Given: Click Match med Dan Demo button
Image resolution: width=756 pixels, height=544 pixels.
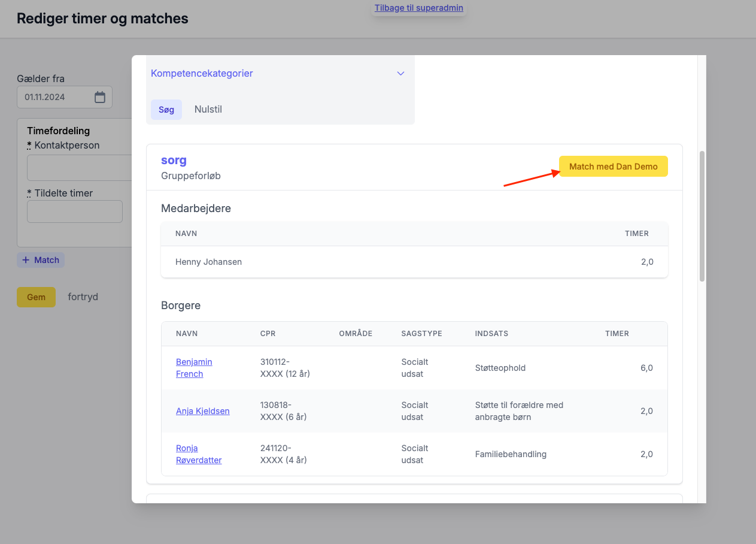Looking at the screenshot, I should click(x=613, y=167).
